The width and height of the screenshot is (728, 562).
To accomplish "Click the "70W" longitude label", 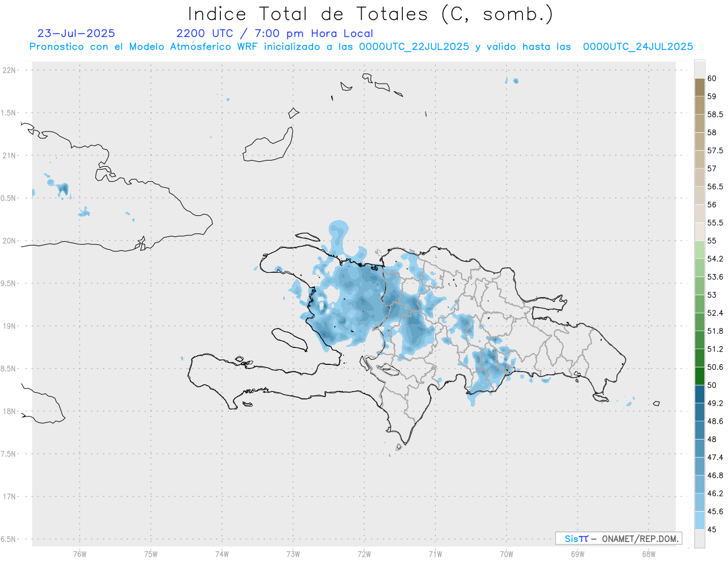I will coord(507,554).
